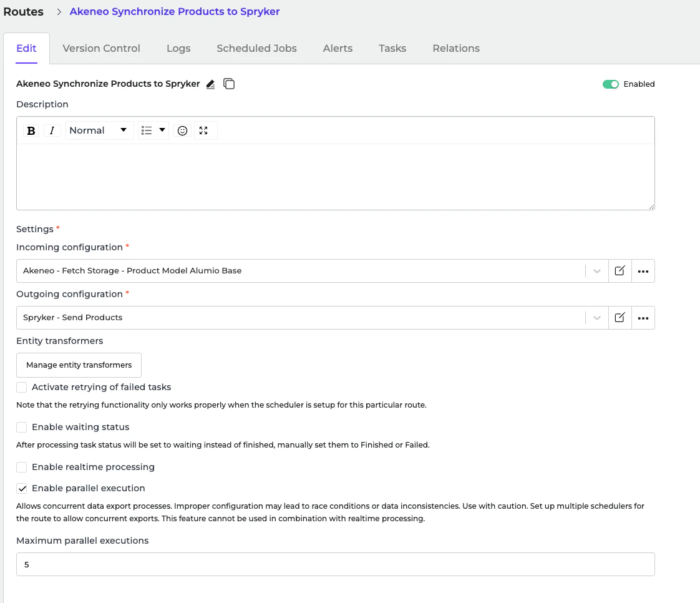This screenshot has height=603, width=700.
Task: Click the Enable parallel execution label
Action: [x=89, y=488]
